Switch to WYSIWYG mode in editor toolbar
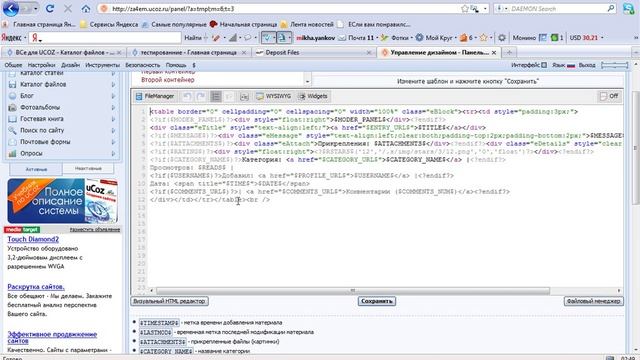Viewport: 640px width, 360px height. (273, 96)
